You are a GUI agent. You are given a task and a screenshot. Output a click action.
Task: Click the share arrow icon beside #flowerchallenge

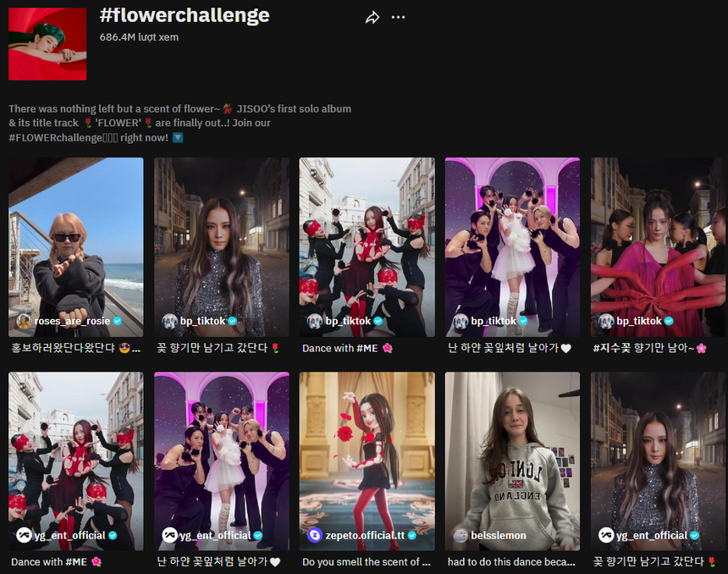click(x=372, y=18)
